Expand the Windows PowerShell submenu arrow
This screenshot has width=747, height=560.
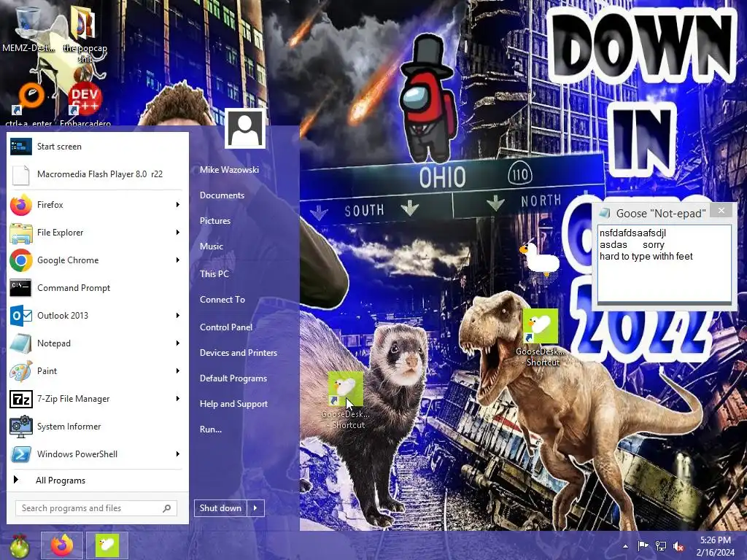(x=178, y=454)
